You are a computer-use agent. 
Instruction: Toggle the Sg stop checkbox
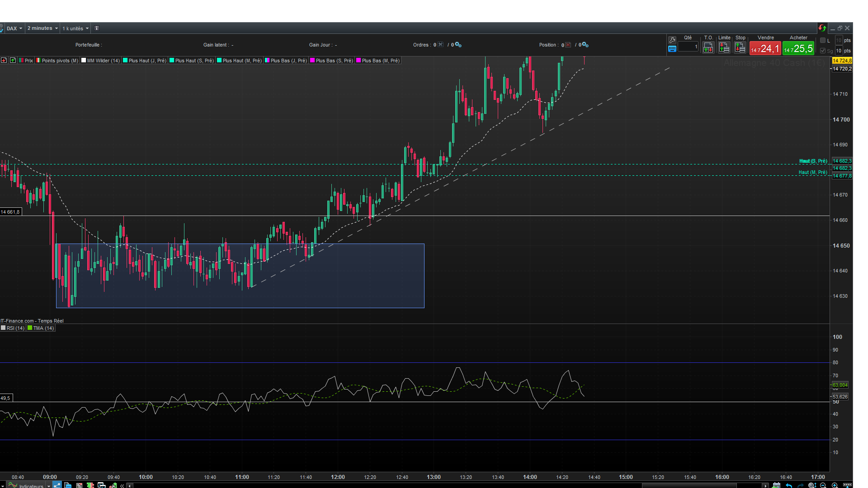(x=823, y=51)
